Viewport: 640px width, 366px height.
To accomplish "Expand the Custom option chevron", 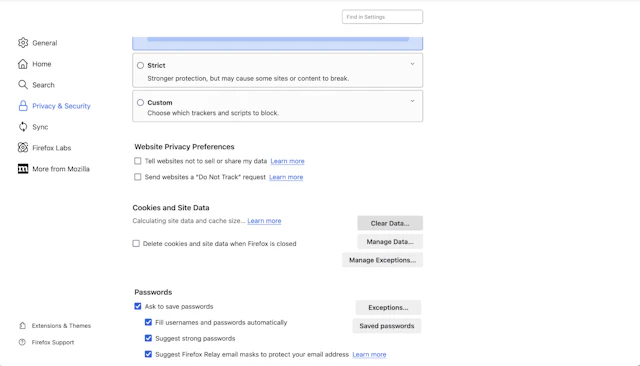I will [x=412, y=101].
